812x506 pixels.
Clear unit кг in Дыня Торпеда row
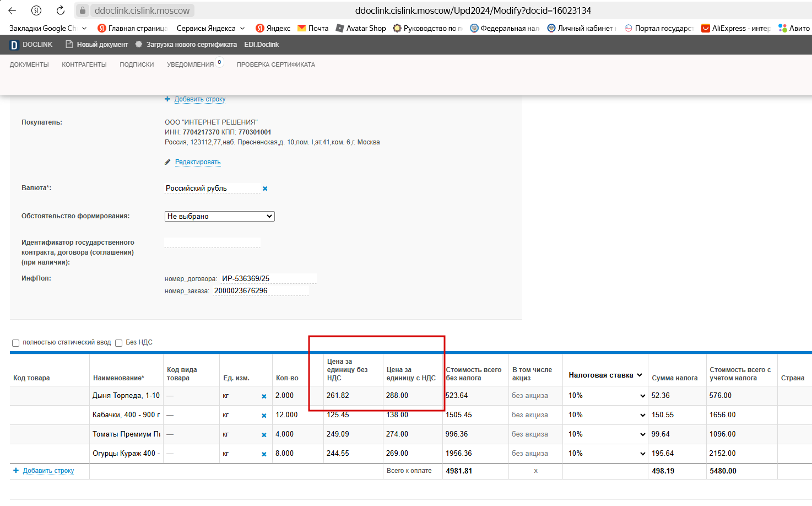pos(264,396)
